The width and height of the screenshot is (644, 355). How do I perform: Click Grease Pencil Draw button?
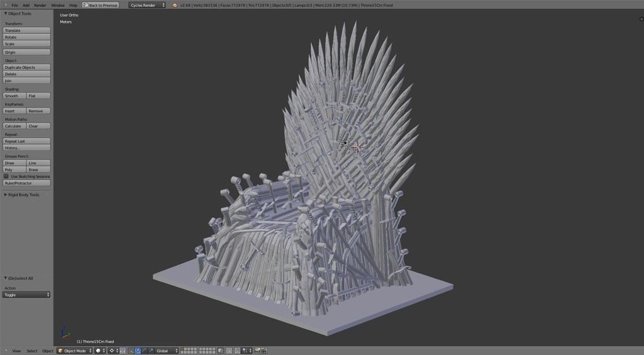[14, 162]
